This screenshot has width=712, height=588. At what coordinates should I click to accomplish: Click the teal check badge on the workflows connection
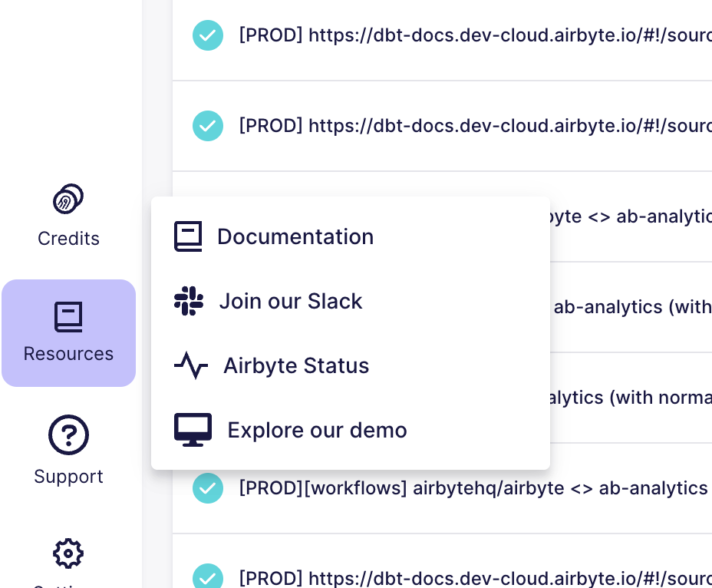click(x=207, y=487)
